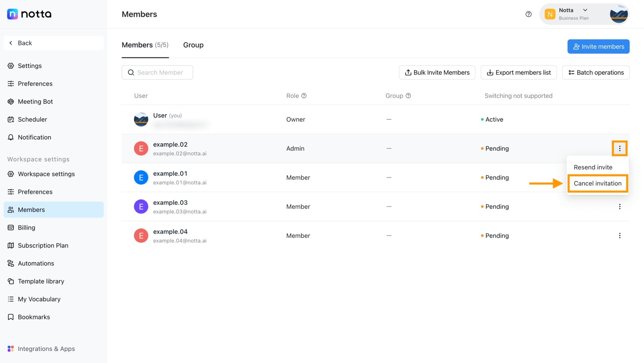
Task: Click the Bookmarks icon
Action: tap(11, 317)
